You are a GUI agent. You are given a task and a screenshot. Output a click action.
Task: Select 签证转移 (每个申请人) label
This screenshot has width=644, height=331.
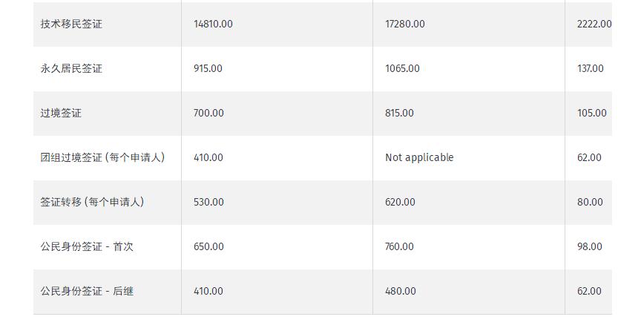point(92,202)
